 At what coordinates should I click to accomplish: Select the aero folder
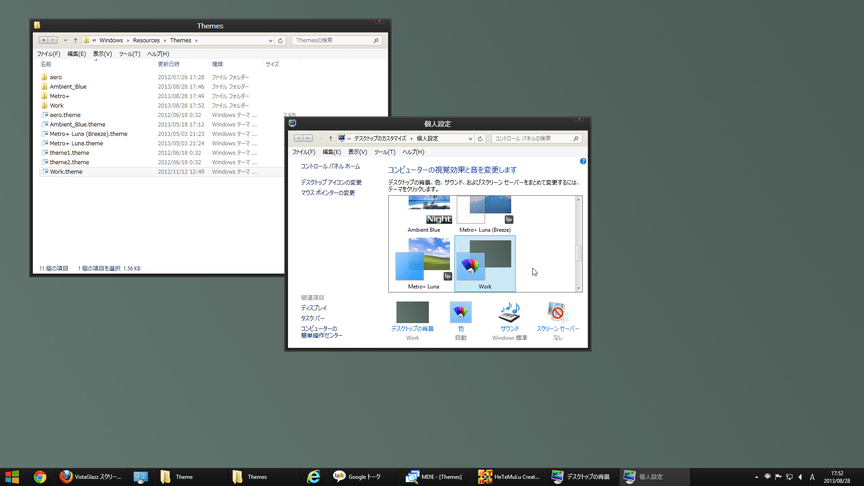pos(56,77)
